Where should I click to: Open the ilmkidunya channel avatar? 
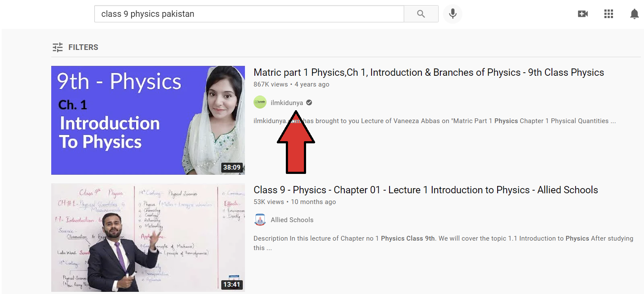(x=260, y=102)
